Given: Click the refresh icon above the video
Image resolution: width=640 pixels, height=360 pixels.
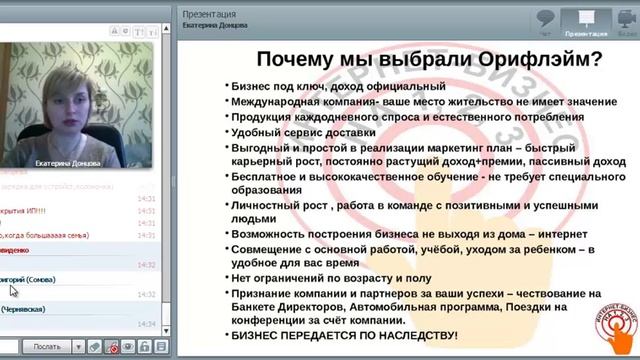Looking at the screenshot, I should [x=126, y=31].
